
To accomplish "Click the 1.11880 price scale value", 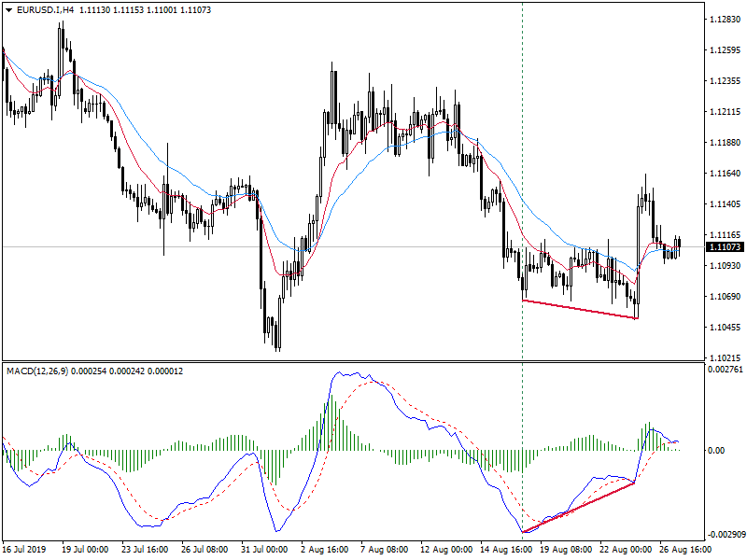I will tap(726, 143).
